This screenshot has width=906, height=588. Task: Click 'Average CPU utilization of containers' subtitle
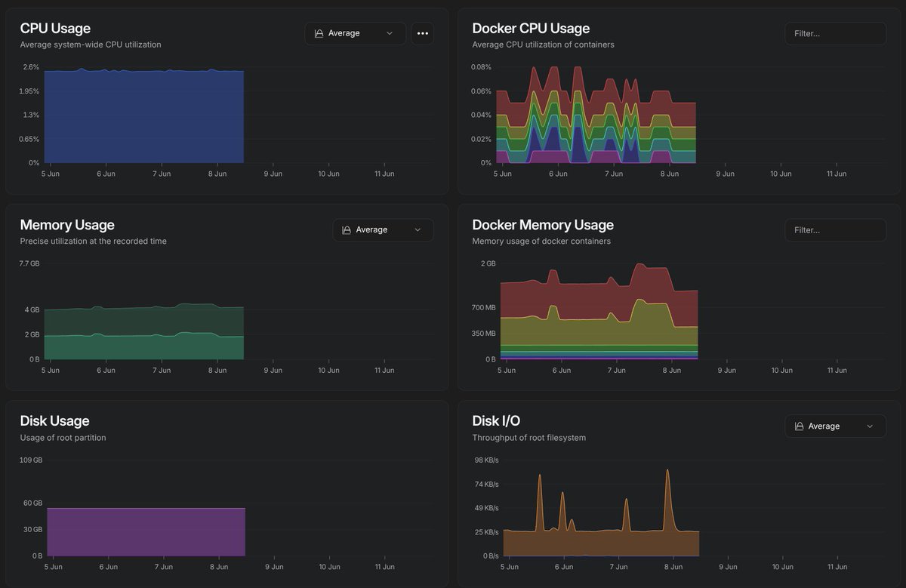(543, 45)
